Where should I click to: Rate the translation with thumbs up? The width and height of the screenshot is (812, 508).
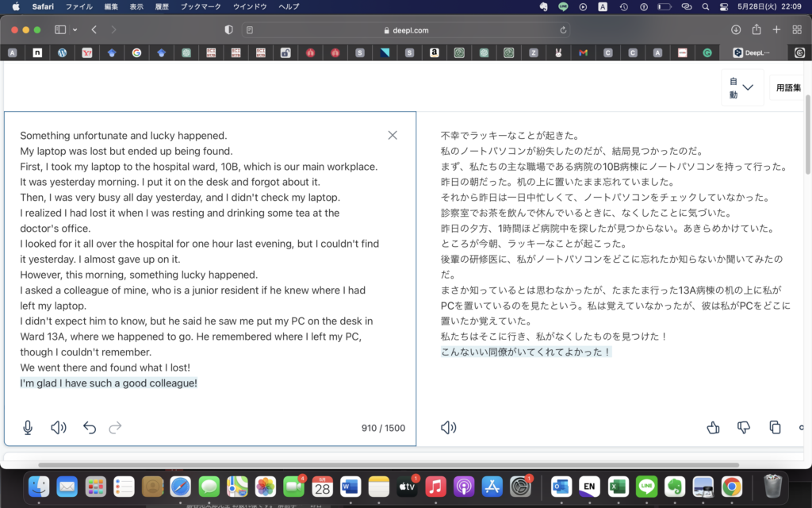click(712, 428)
